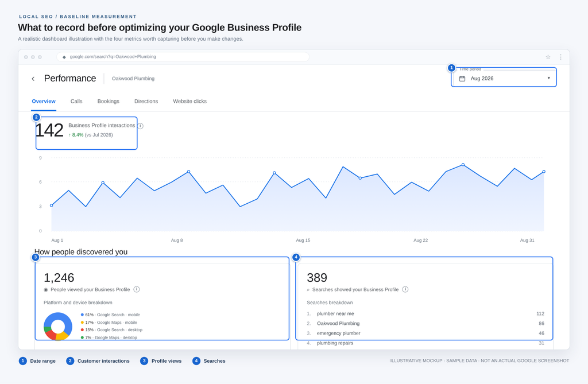Click the search icon before Searches showed

click(308, 289)
